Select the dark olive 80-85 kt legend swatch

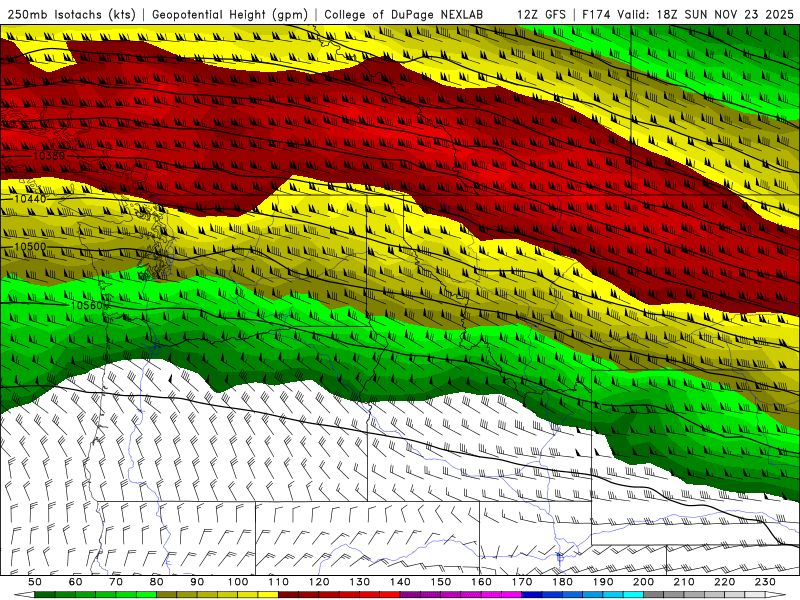pyautogui.click(x=166, y=594)
